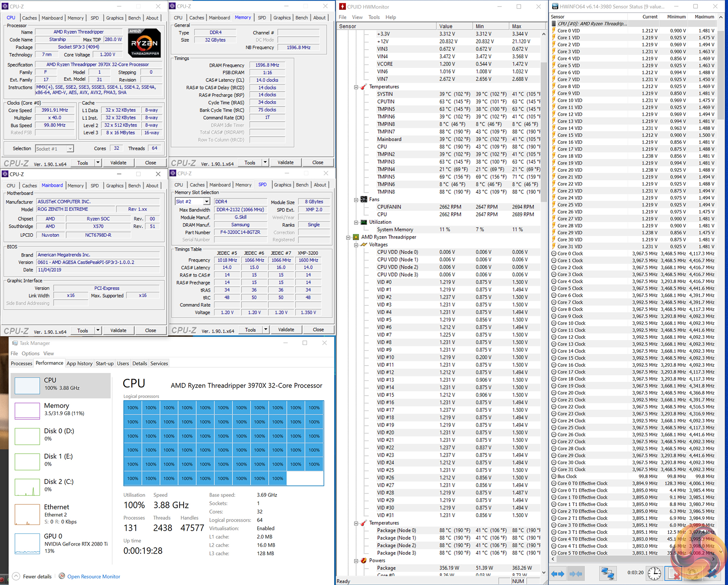The width and height of the screenshot is (728, 585).
Task: Click the HWMonitor vertical scrollbar thumb
Action: coord(543,132)
